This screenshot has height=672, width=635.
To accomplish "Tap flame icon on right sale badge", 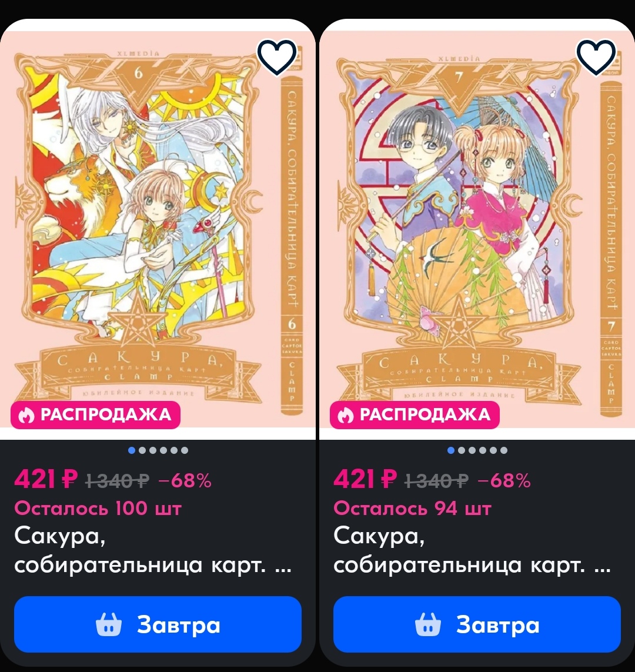I will coord(345,415).
